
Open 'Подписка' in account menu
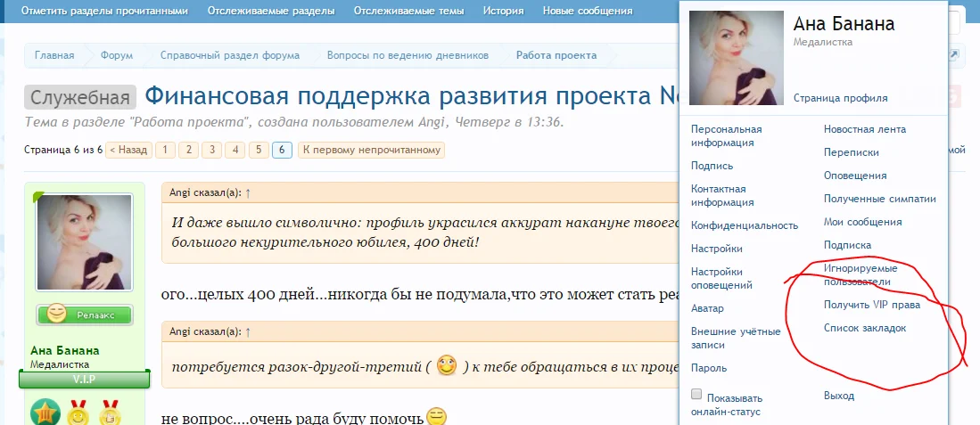(847, 245)
